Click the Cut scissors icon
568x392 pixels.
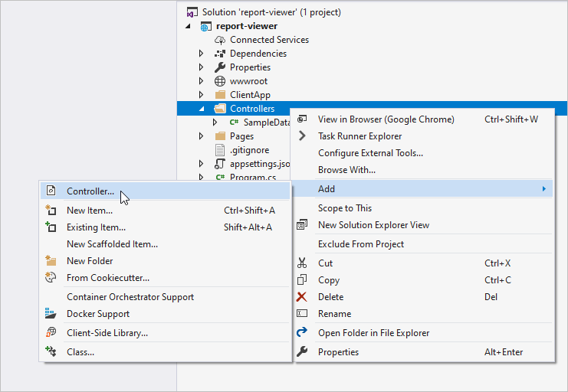click(x=302, y=263)
